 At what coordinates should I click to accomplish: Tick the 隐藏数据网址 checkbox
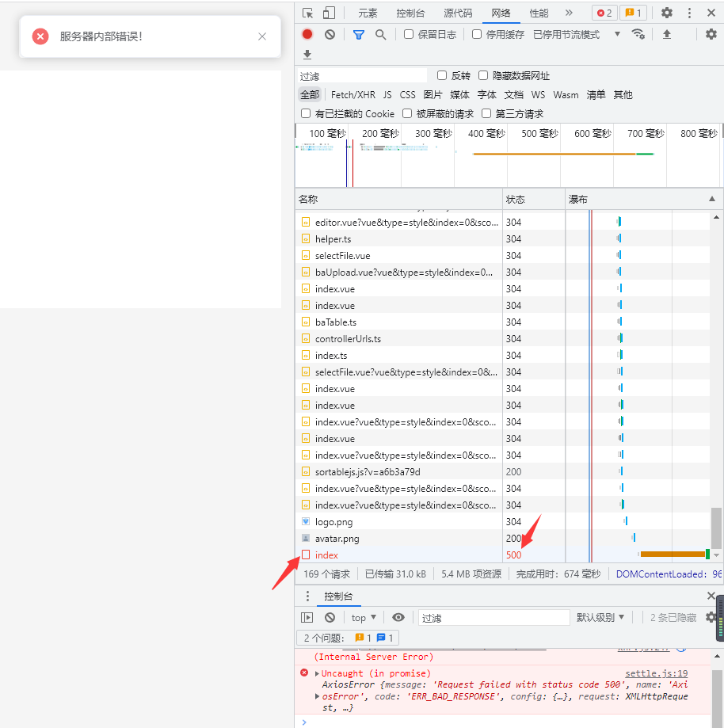coord(483,76)
